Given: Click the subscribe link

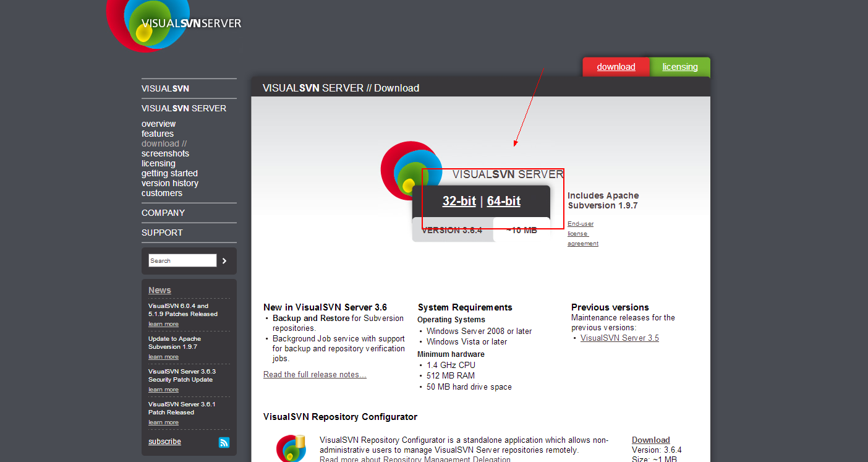Looking at the screenshot, I should tap(164, 442).
